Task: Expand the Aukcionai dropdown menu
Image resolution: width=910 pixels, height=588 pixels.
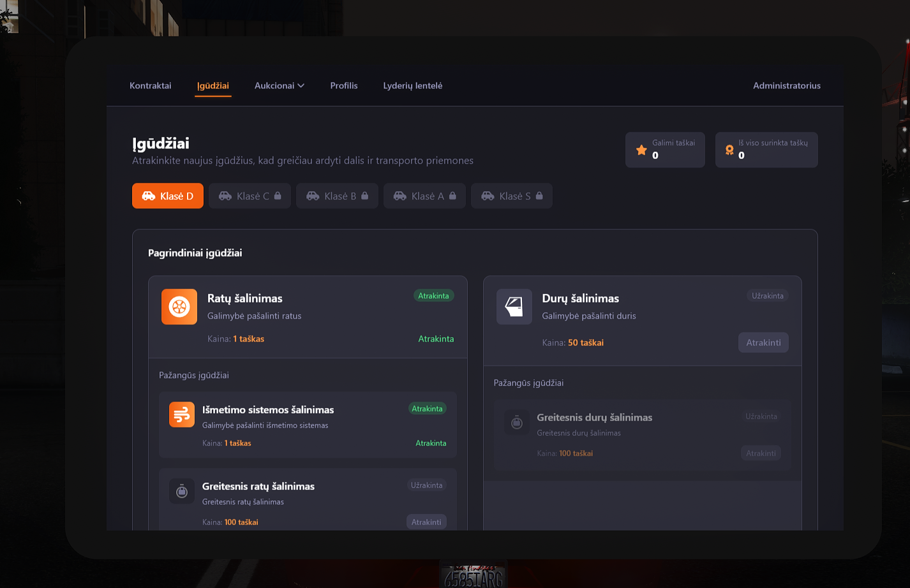Action: [279, 85]
